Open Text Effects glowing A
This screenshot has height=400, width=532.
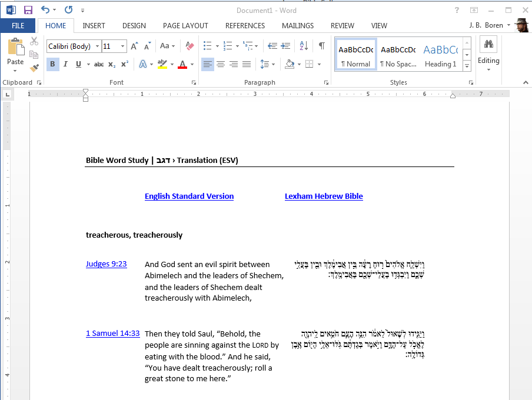point(143,64)
